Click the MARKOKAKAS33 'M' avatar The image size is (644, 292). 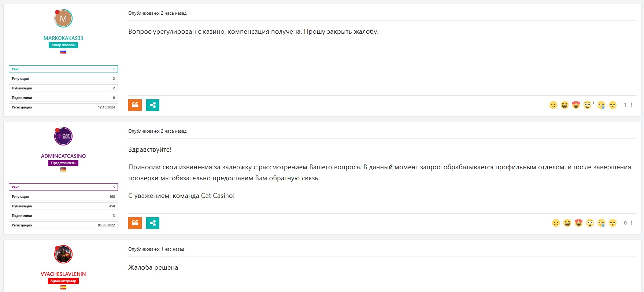(63, 19)
